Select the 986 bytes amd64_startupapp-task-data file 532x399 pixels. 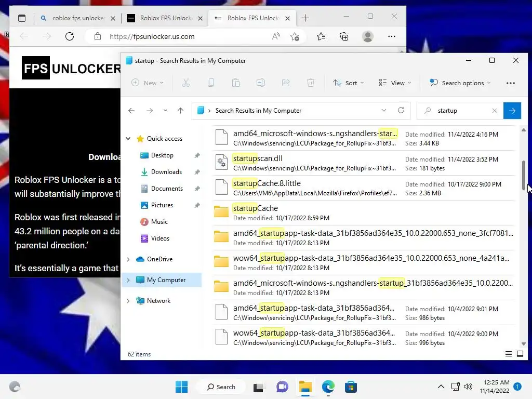[x=364, y=312]
